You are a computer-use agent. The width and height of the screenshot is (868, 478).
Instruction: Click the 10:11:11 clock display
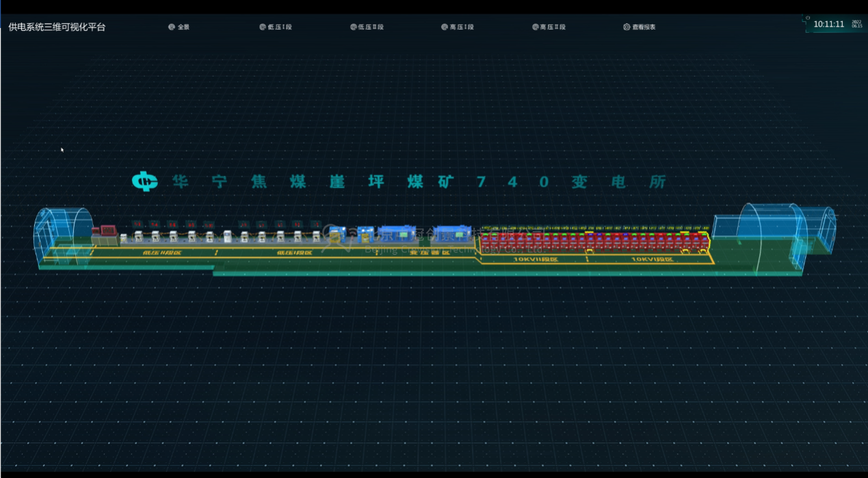[x=828, y=24]
